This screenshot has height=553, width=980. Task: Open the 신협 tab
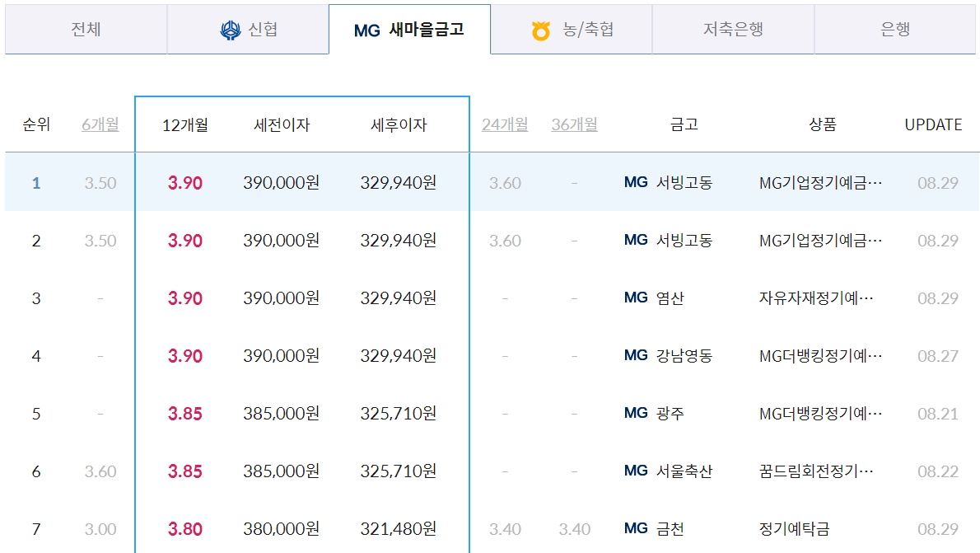[248, 30]
